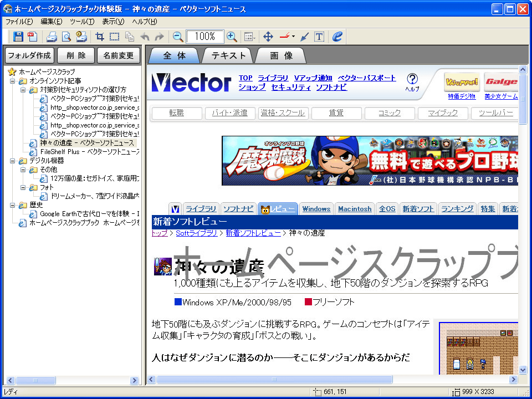Select ドリームメーカー tree item

[x=90, y=196]
